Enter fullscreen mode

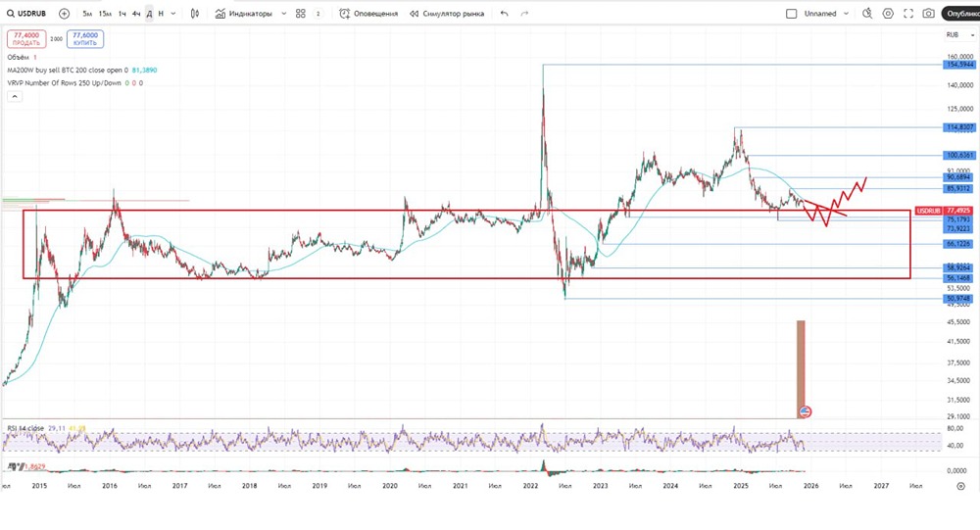[x=908, y=13]
